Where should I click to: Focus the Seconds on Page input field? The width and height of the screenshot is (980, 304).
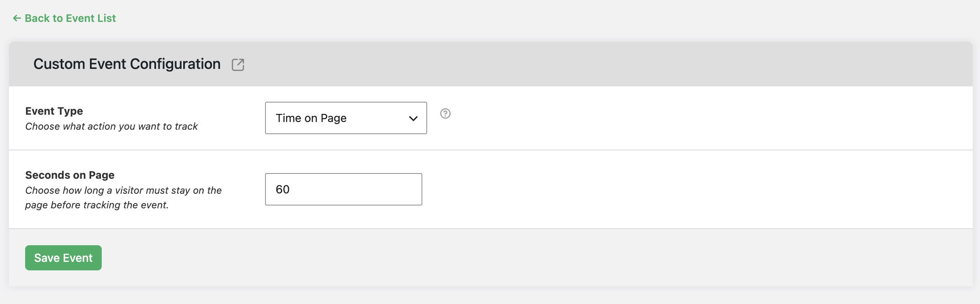click(343, 189)
